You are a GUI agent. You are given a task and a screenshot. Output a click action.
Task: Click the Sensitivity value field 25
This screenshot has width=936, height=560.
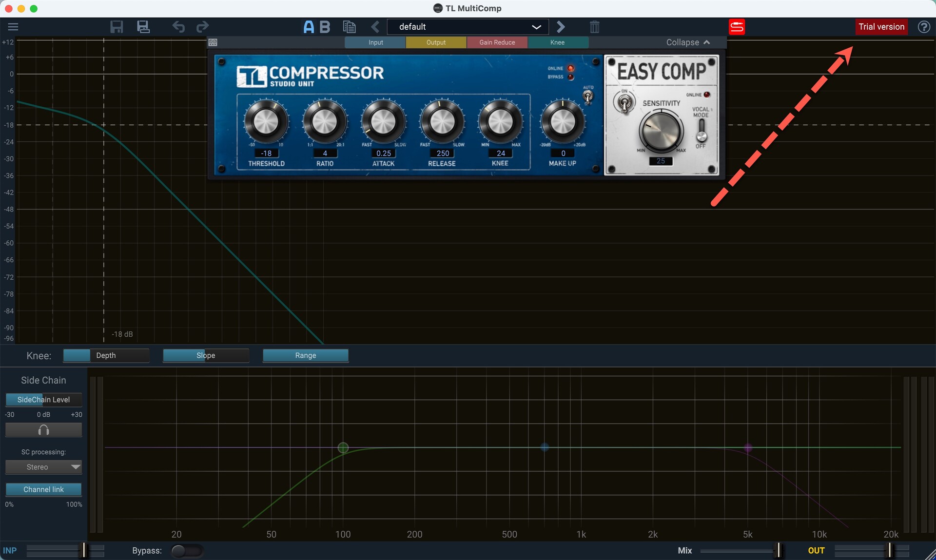point(661,161)
